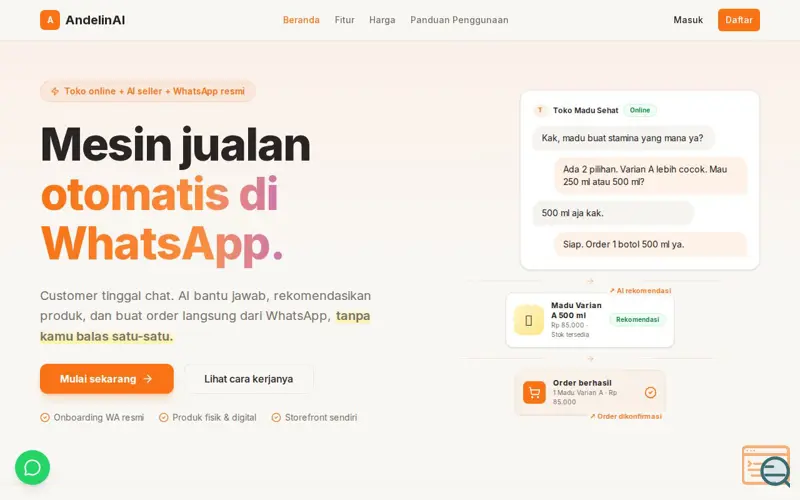Open Panduan Penggunaan in the navigation

pyautogui.click(x=459, y=20)
